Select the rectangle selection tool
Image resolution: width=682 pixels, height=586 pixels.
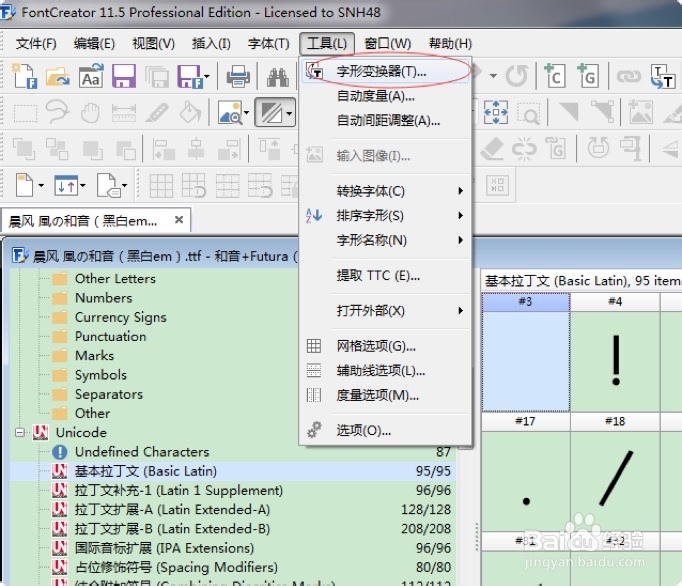(25, 113)
